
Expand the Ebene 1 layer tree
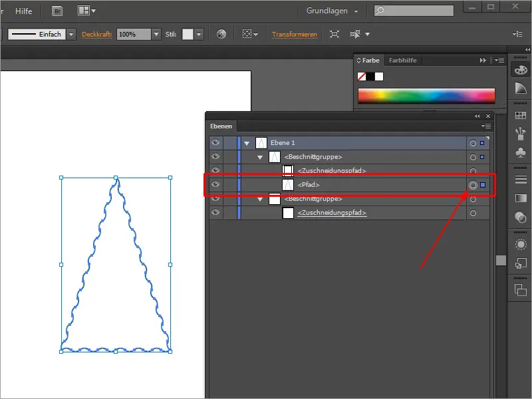pyautogui.click(x=247, y=142)
